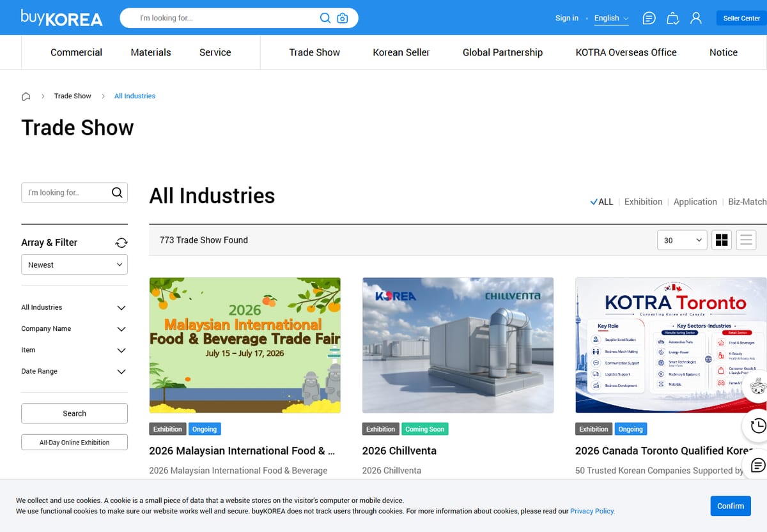Click Trade Show breadcrumb link
This screenshot has width=767, height=532.
(72, 96)
